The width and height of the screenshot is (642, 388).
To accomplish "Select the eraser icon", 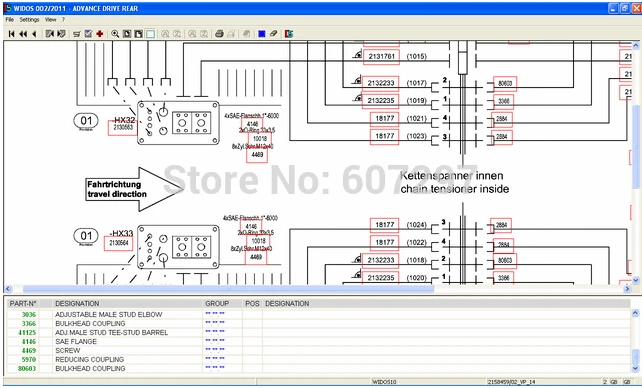I will (x=274, y=34).
